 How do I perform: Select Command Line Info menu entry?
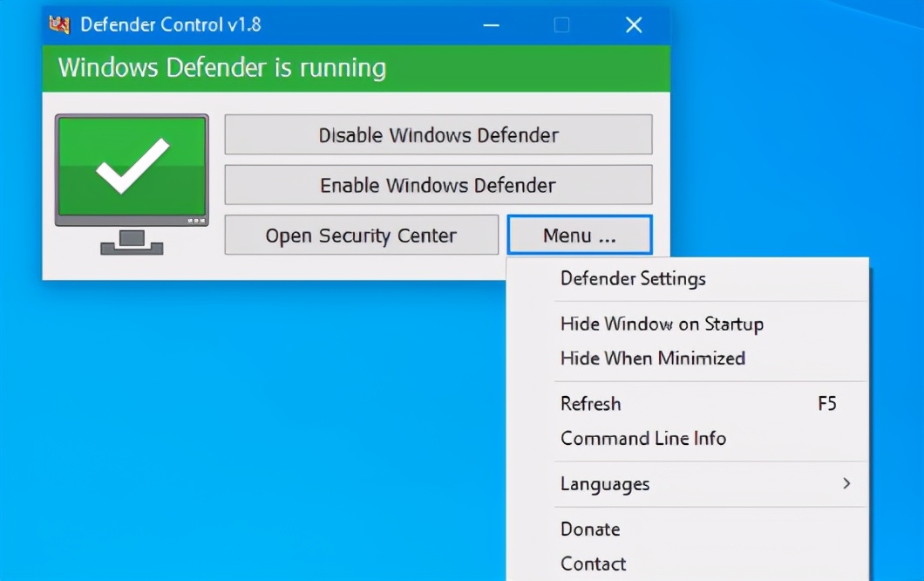[x=688, y=438]
